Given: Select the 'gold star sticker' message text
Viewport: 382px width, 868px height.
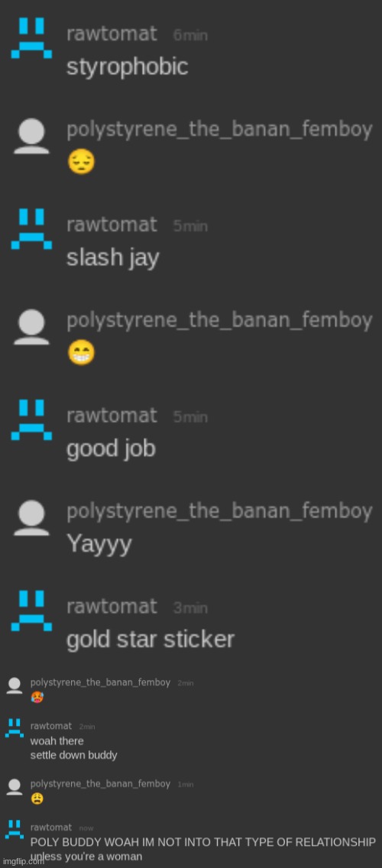Looking at the screenshot, I should coord(151,640).
